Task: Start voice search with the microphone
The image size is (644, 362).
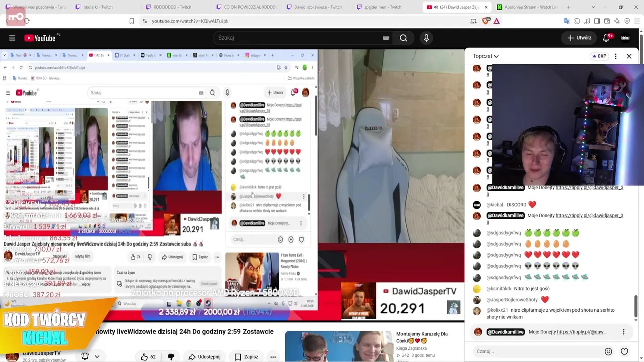Action: click(426, 38)
